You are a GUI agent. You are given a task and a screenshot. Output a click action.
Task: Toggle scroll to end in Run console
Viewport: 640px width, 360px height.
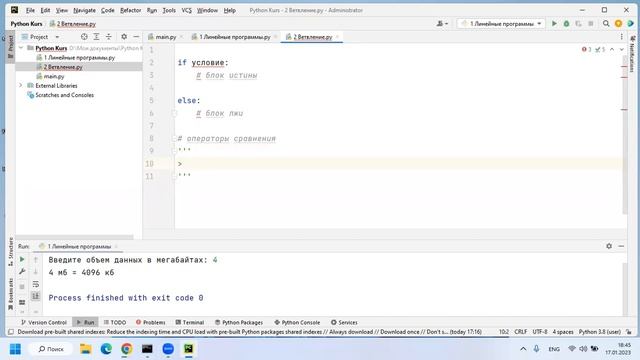coord(36,296)
